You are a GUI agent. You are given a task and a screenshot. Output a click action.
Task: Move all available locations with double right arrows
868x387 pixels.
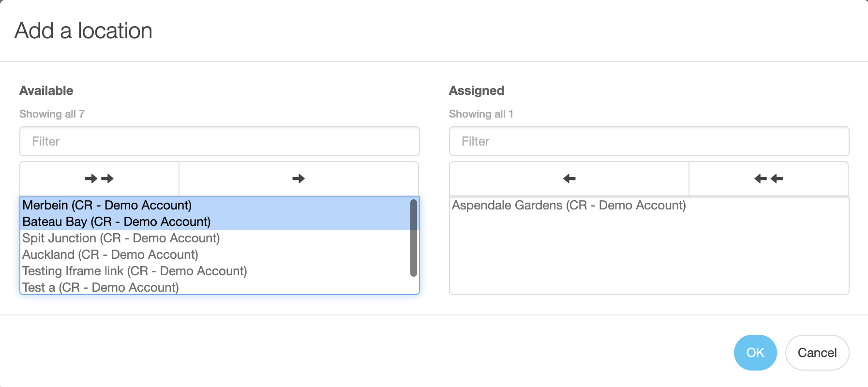(99, 179)
